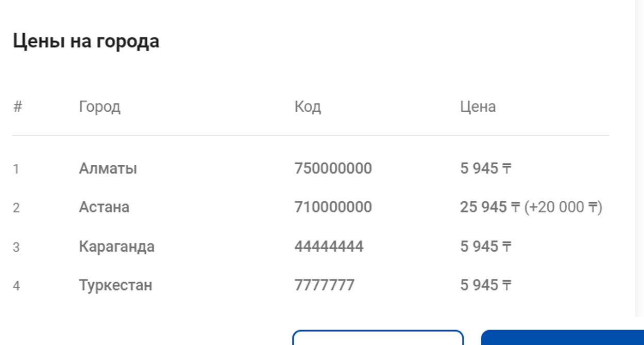Click the Цена column header
644x345 pixels.
coord(478,107)
